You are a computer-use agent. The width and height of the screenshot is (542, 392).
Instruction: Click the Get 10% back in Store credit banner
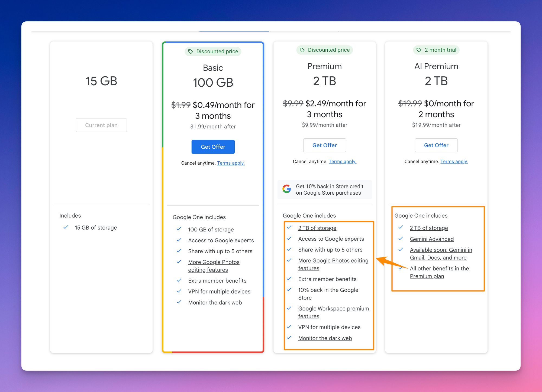pyautogui.click(x=324, y=190)
